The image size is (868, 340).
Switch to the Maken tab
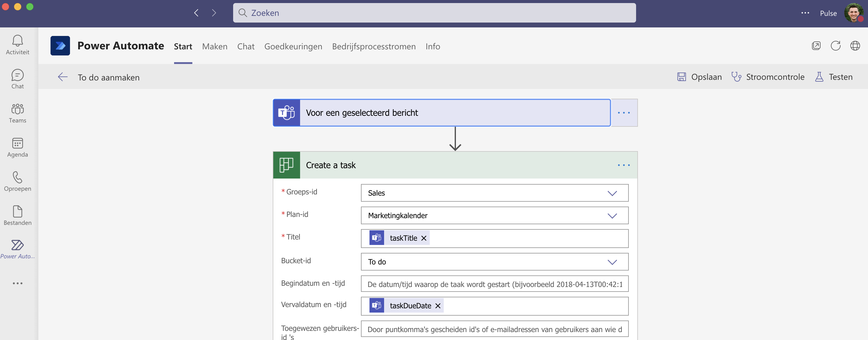click(x=215, y=47)
